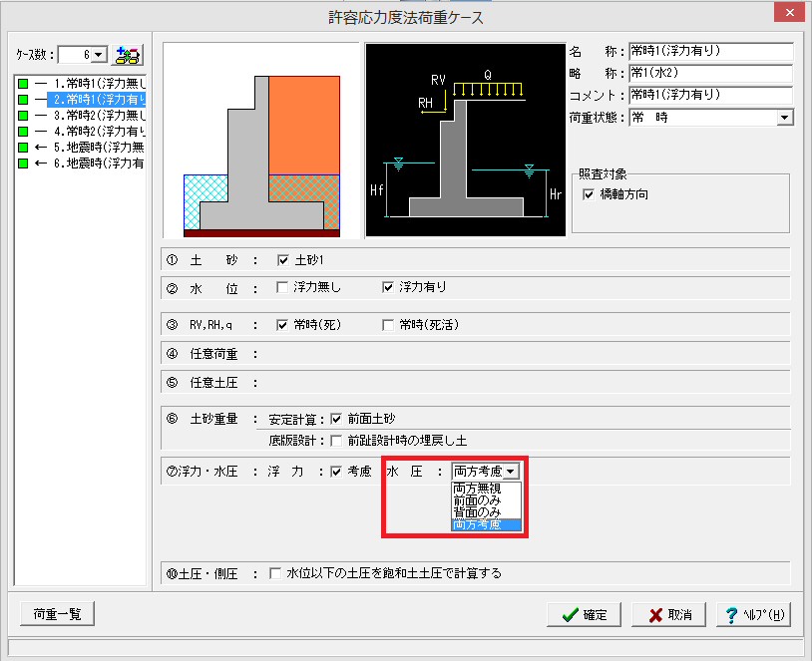Viewport: 812px width, 661px height.
Task: Toggle the 土砂1 checkbox
Action: pos(282,260)
